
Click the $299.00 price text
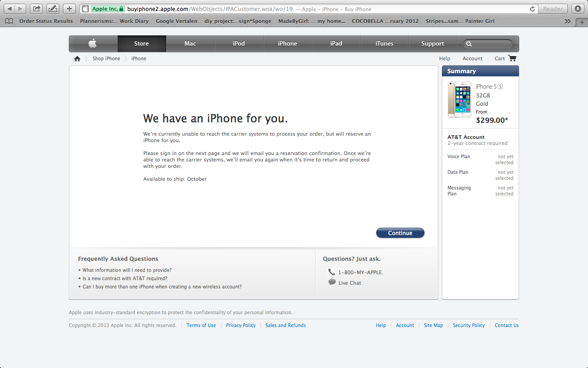pos(492,120)
